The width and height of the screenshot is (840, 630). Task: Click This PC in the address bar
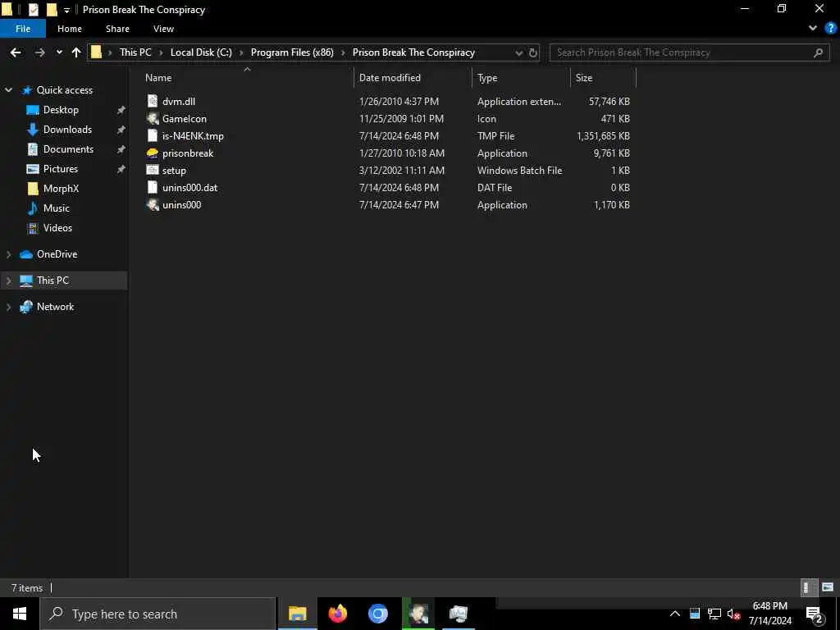(x=135, y=52)
